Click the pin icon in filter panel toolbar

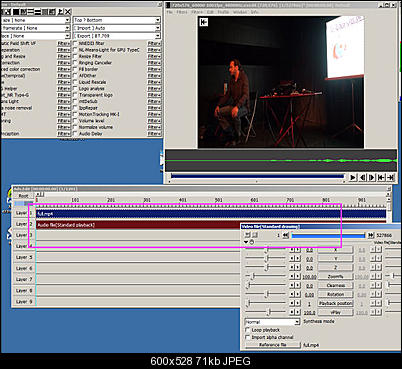click(60, 12)
